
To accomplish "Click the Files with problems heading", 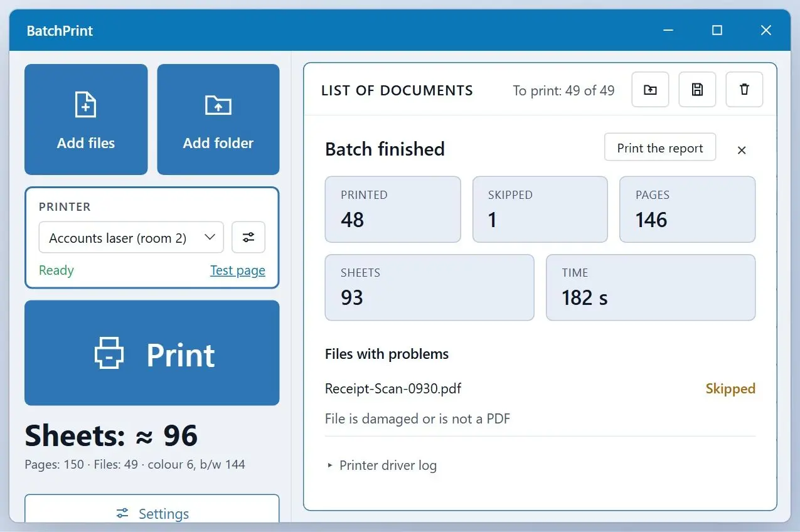I will tap(387, 354).
